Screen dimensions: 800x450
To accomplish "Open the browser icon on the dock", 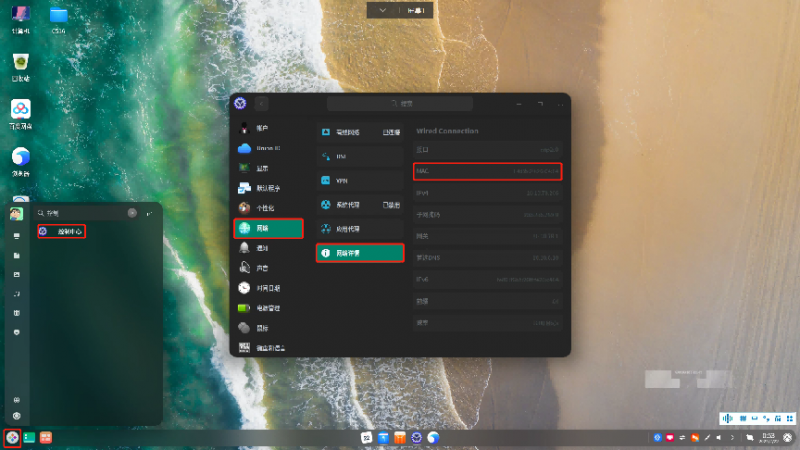I will pyautogui.click(x=433, y=438).
